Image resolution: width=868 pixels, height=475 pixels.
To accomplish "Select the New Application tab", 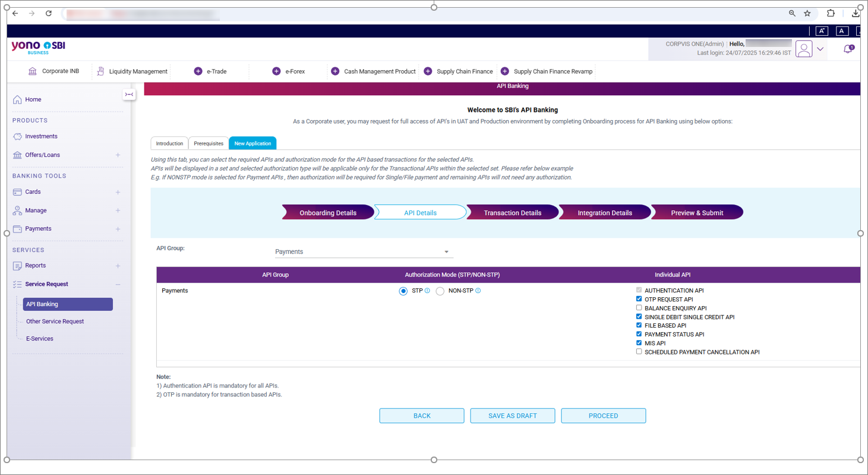I will pyautogui.click(x=252, y=143).
